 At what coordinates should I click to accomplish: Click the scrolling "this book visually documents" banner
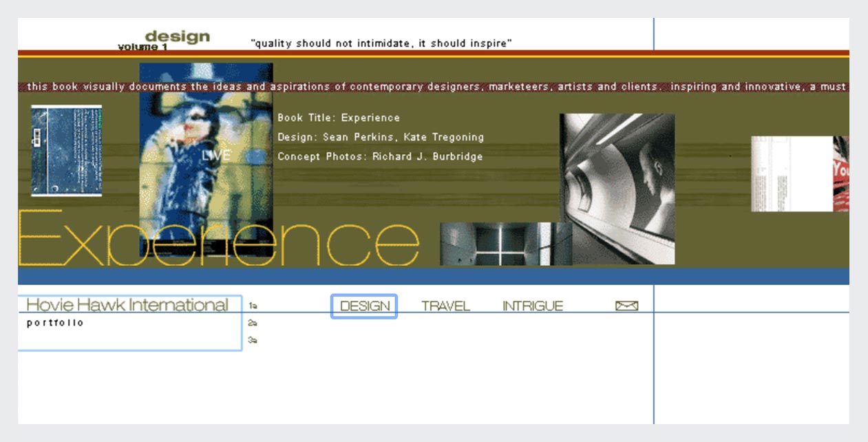434,87
